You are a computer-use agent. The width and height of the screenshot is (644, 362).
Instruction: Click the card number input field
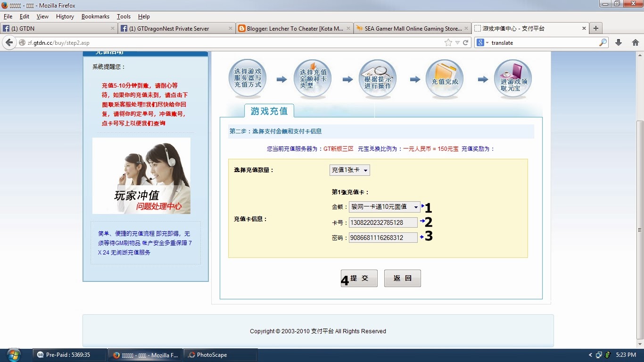383,222
